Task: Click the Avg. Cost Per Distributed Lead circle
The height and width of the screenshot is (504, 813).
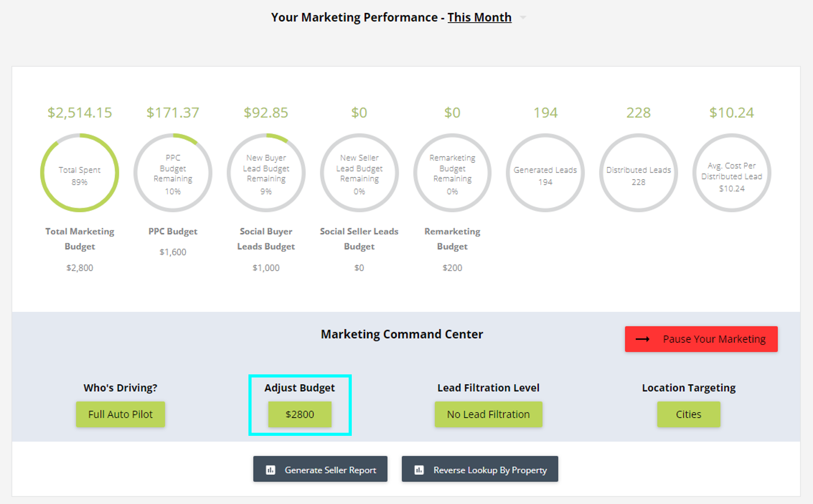Action: 732,173
